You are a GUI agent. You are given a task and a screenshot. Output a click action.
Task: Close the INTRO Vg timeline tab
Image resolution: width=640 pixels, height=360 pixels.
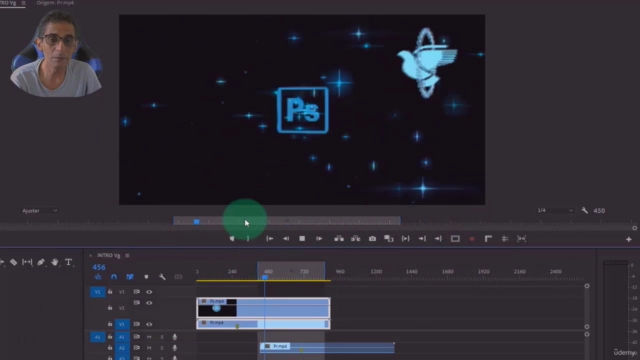tap(91, 256)
